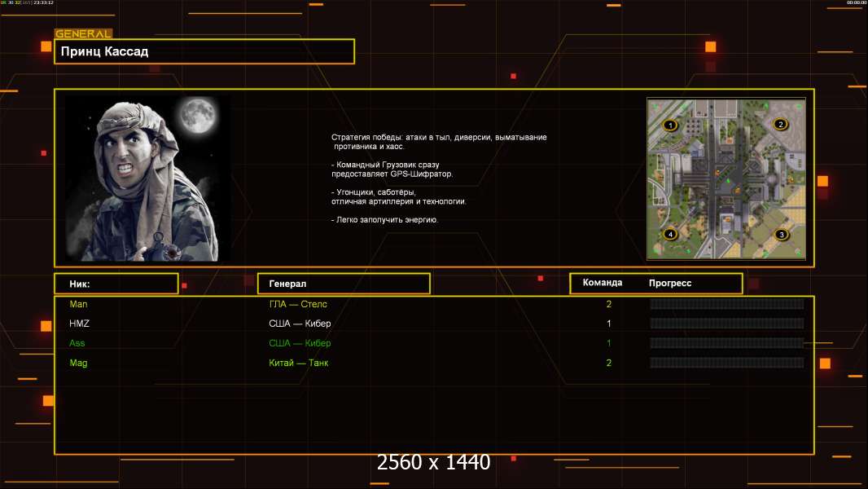The width and height of the screenshot is (868, 489).
Task: Select start position 2 marker on map
Action: 780,125
